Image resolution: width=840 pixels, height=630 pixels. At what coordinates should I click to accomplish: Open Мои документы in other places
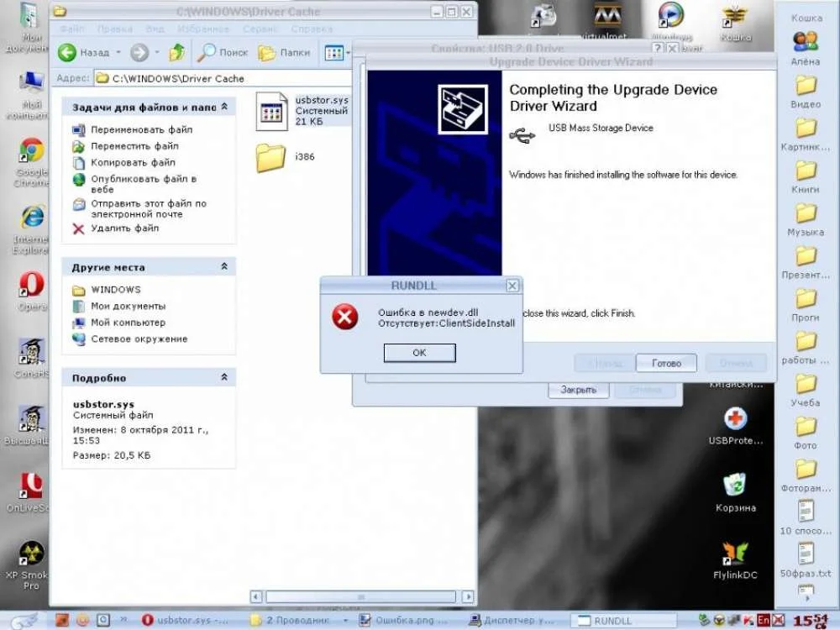pyautogui.click(x=128, y=307)
